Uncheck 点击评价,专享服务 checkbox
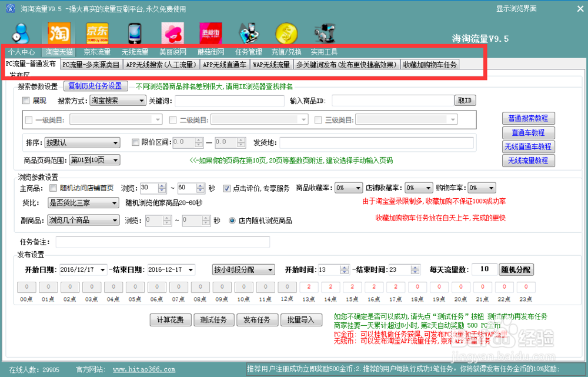Viewport: 588px width, 377px height. [226, 188]
